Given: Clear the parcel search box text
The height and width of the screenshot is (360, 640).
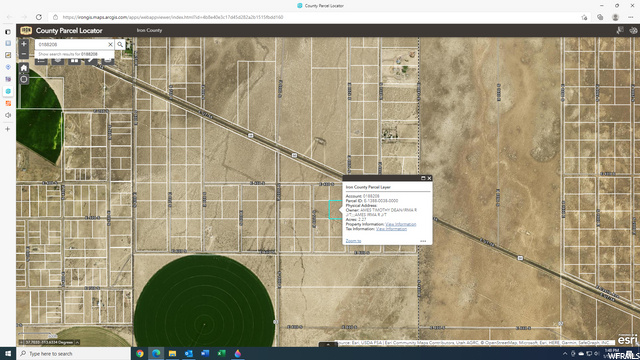Looking at the screenshot, I should point(110,44).
